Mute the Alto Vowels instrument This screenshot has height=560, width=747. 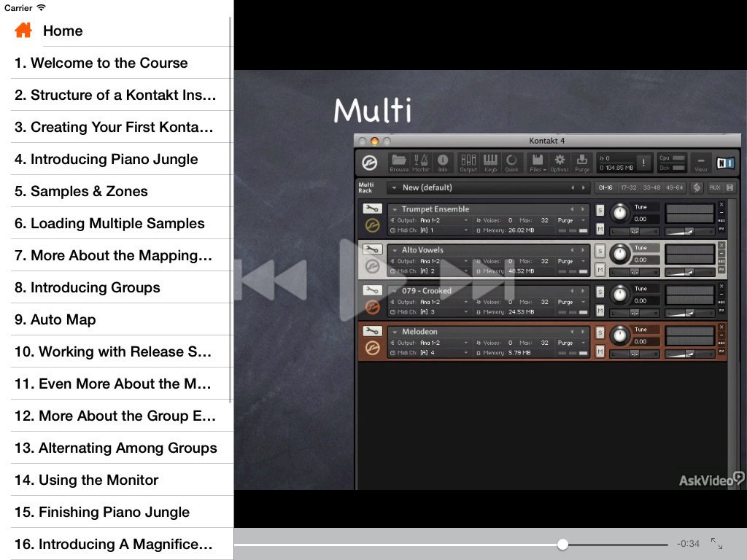pyautogui.click(x=600, y=270)
